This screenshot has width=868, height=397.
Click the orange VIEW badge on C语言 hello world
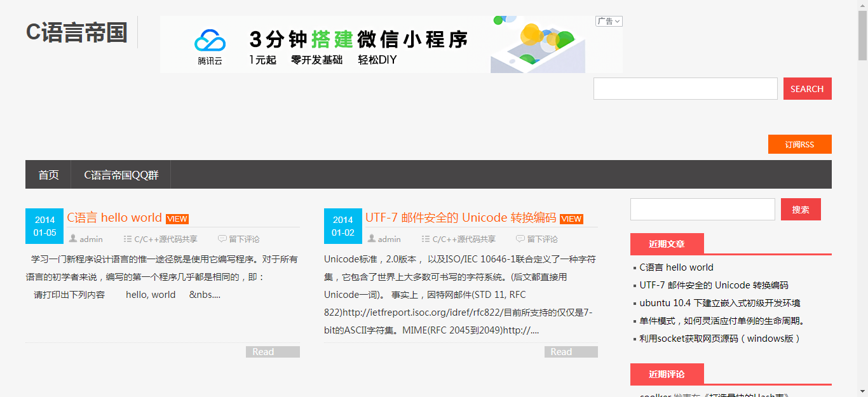(x=177, y=219)
